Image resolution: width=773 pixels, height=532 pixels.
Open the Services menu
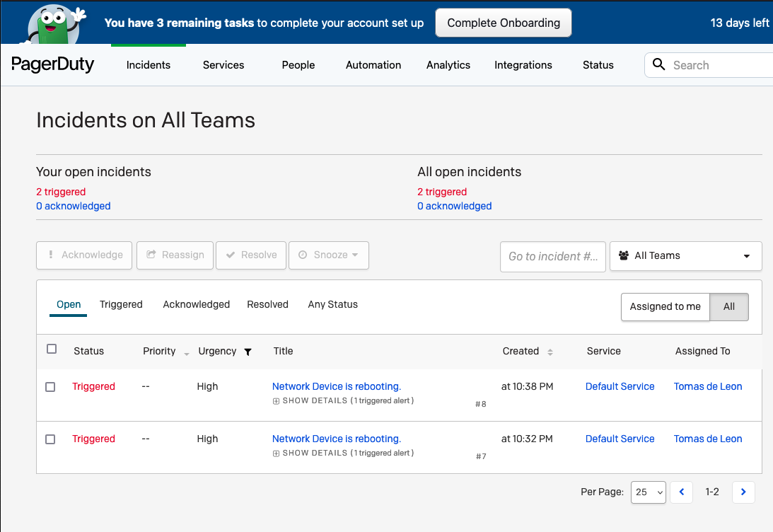click(223, 65)
